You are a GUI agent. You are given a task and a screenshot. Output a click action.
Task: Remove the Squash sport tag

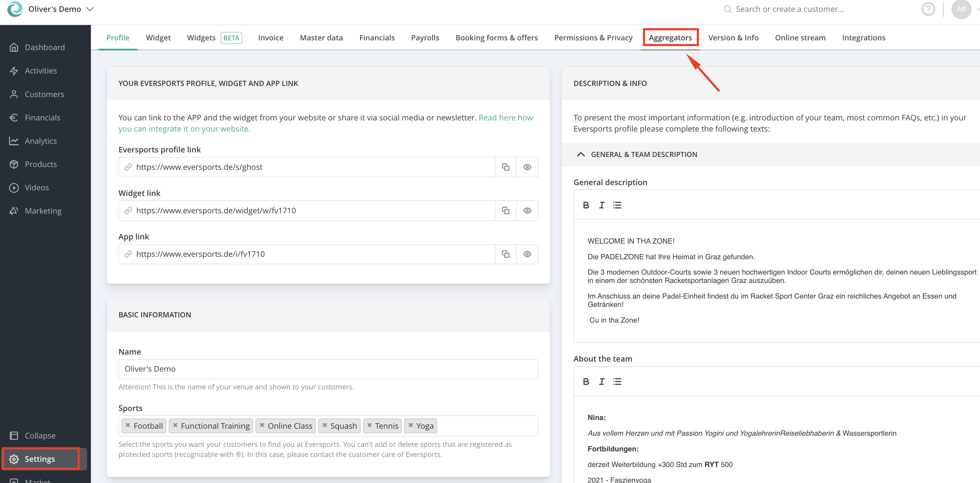pos(325,425)
